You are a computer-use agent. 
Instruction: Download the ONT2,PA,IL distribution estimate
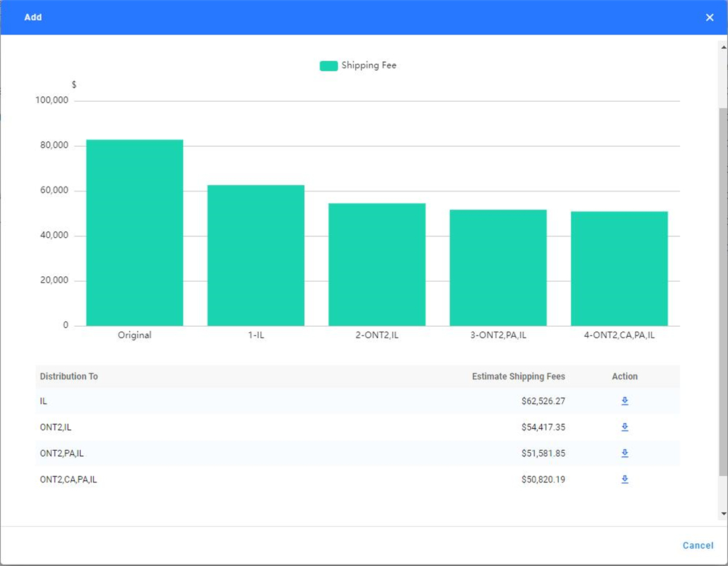(x=624, y=453)
